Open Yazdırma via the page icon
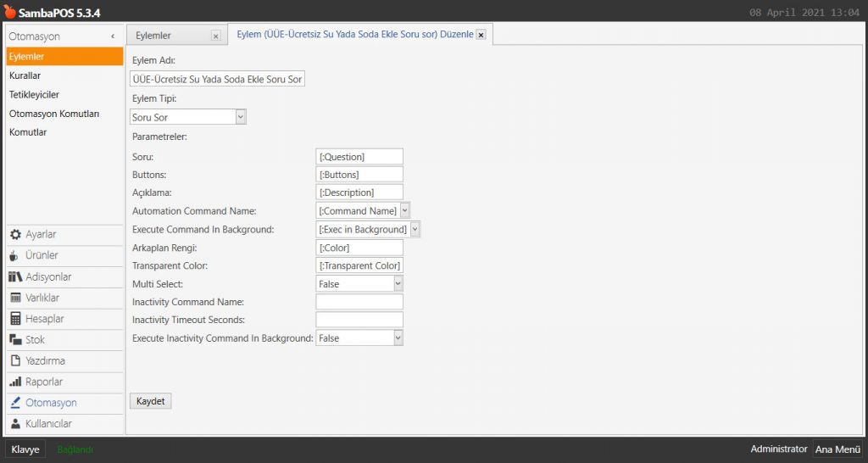The height and width of the screenshot is (463, 868). [15, 361]
